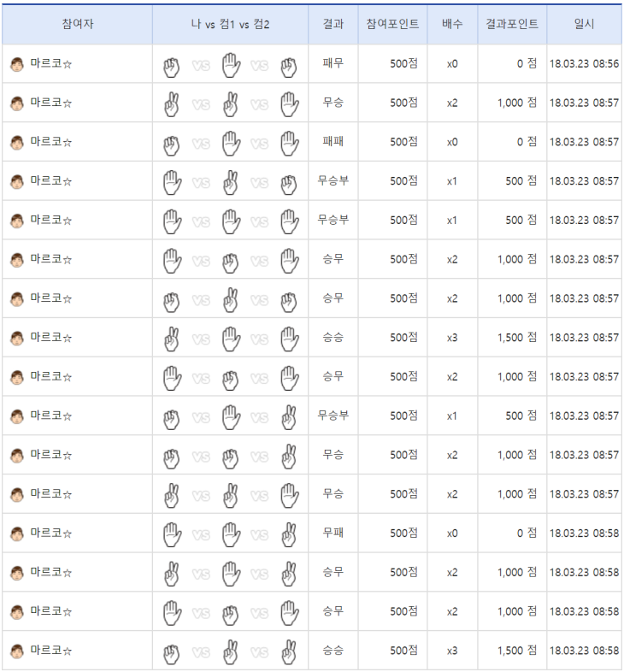The image size is (624, 672).
Task: Click the 결과 column header
Action: pyautogui.click(x=333, y=25)
